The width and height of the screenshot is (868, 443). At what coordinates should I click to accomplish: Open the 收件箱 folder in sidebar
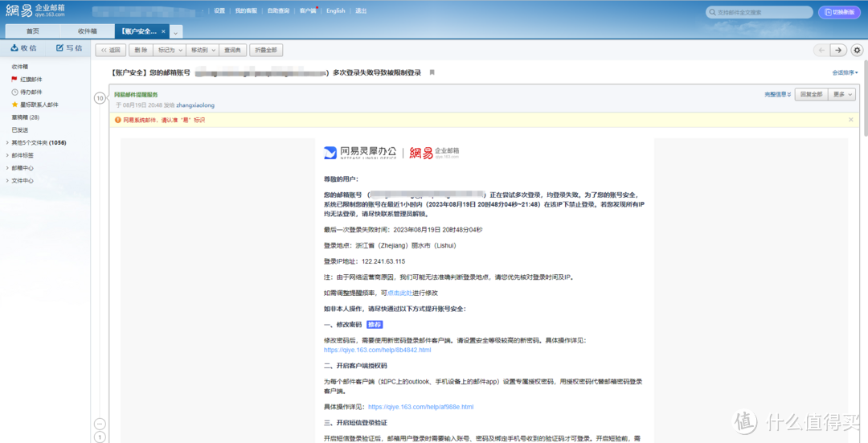(x=20, y=67)
